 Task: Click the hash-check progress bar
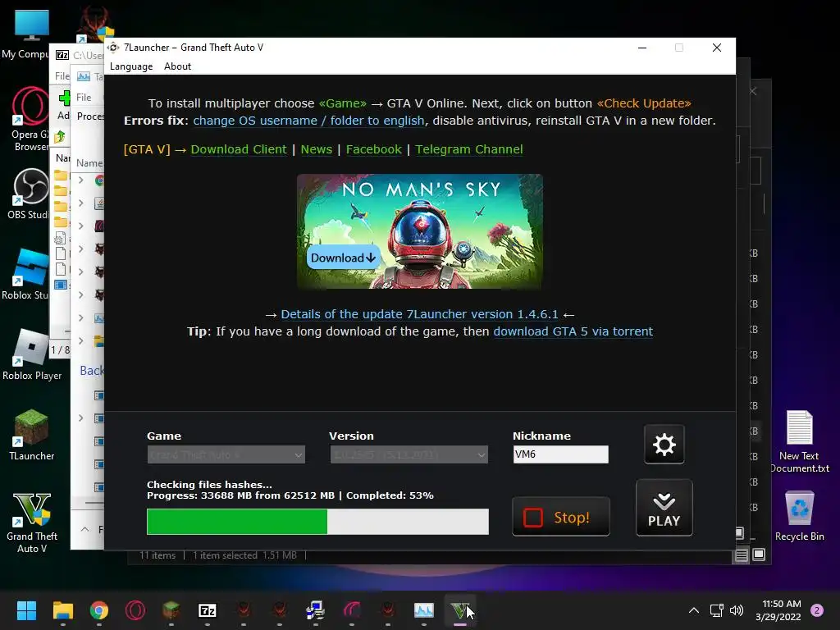point(317,522)
